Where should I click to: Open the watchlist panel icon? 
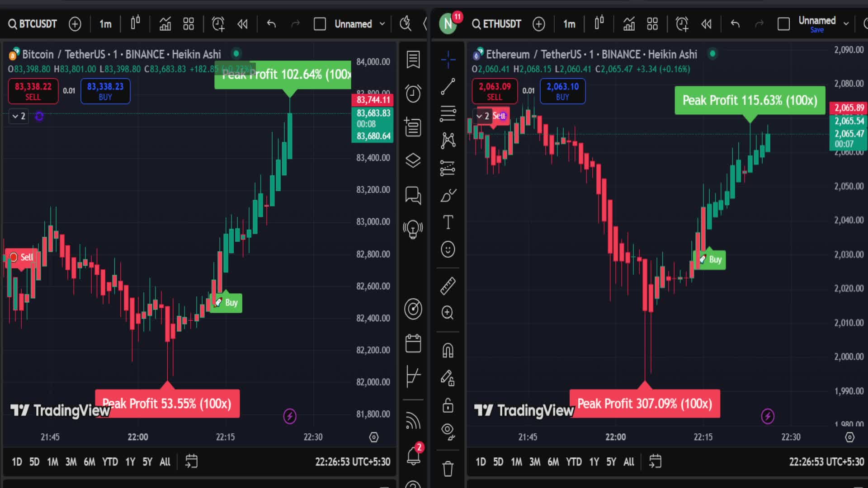click(413, 59)
